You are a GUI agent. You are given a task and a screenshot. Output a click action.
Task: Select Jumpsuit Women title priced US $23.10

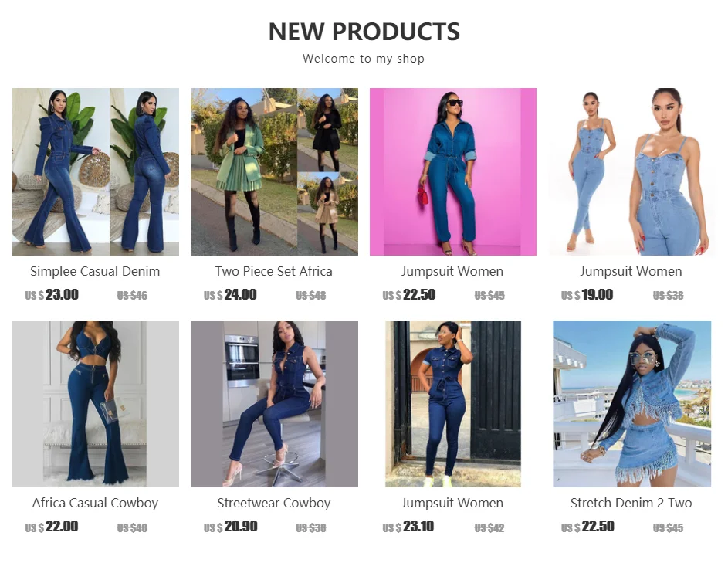pyautogui.click(x=452, y=503)
